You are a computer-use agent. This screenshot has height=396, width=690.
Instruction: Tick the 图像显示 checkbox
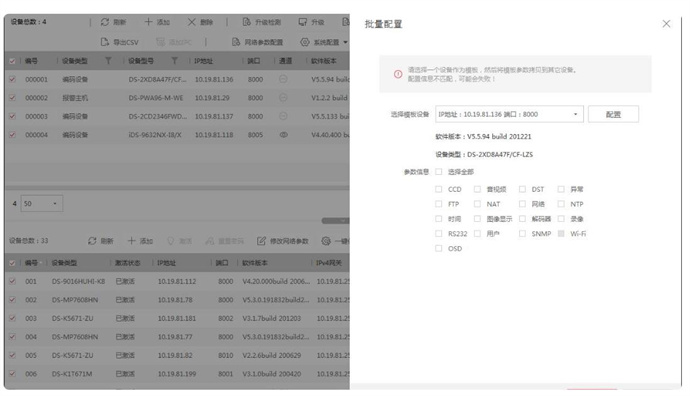477,219
